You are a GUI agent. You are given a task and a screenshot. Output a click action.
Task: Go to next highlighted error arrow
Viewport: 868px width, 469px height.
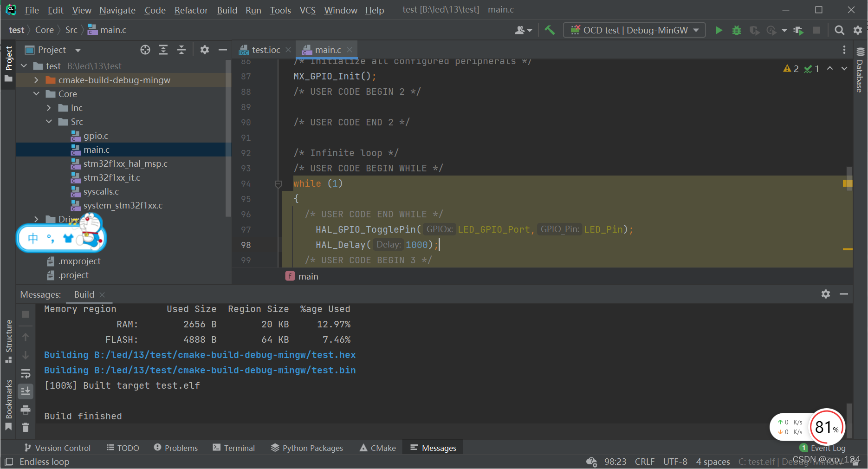point(844,69)
